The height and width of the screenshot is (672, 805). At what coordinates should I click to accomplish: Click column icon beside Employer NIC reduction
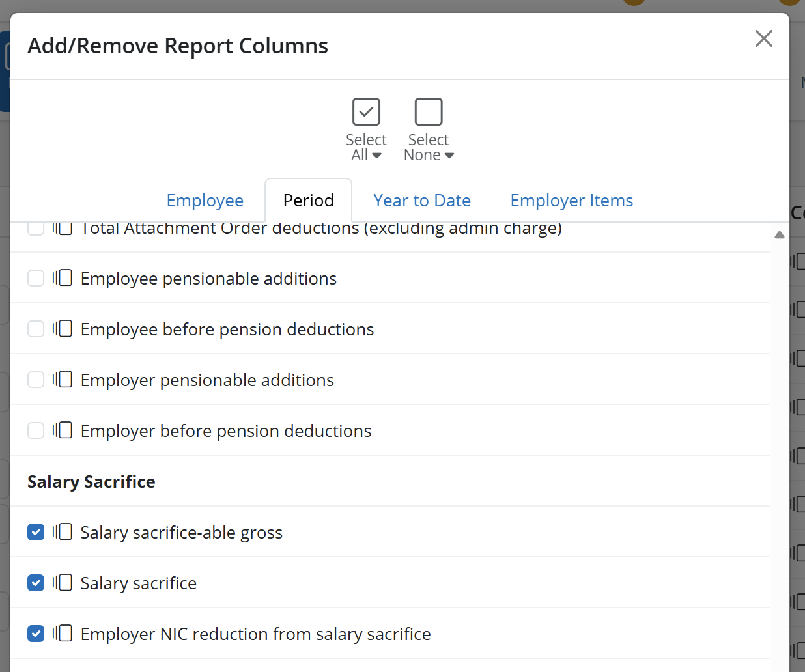coord(63,634)
